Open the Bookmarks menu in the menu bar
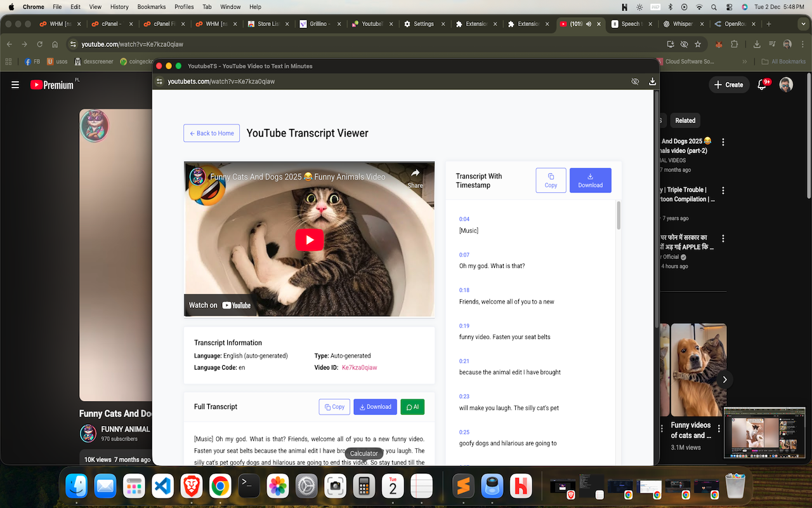This screenshot has width=812, height=508. click(x=151, y=7)
